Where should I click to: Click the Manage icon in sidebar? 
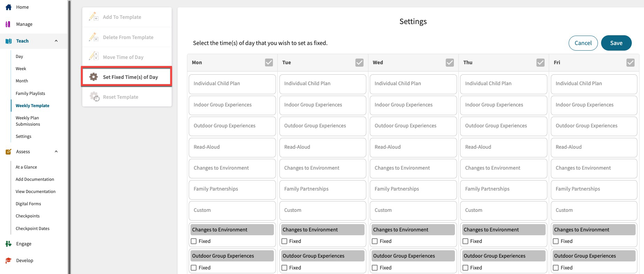coord(8,24)
